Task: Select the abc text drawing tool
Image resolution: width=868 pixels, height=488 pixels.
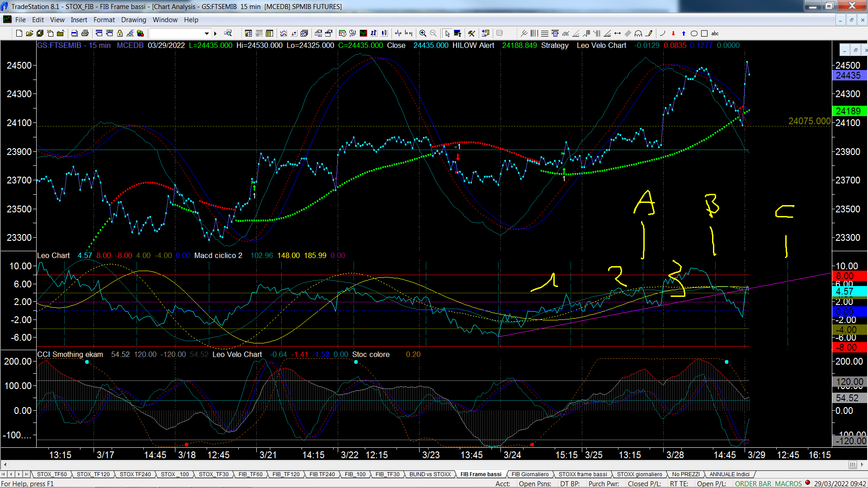Action: click(715, 33)
